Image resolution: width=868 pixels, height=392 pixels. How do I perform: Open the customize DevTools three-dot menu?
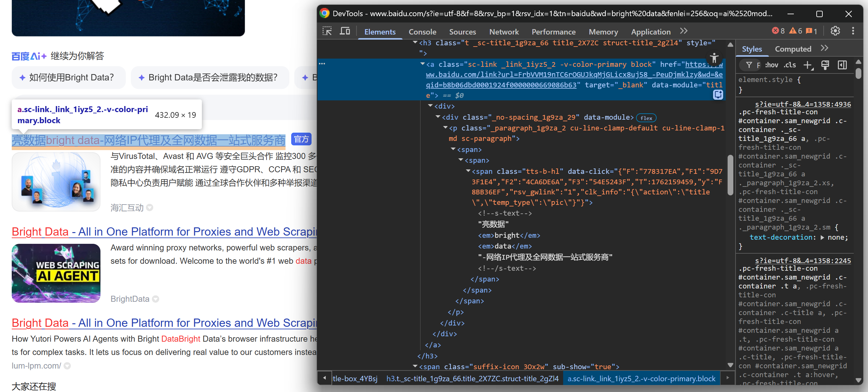(x=853, y=31)
